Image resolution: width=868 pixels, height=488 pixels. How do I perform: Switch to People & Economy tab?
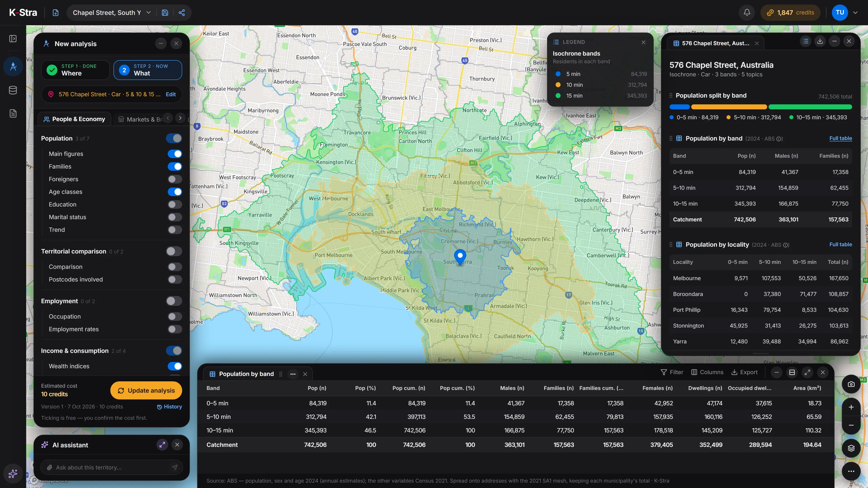(74, 119)
